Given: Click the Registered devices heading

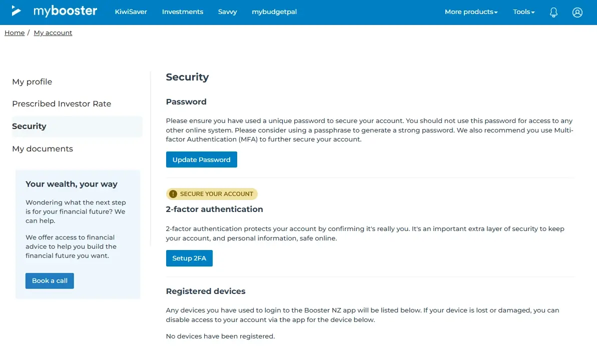Looking at the screenshot, I should click(206, 291).
